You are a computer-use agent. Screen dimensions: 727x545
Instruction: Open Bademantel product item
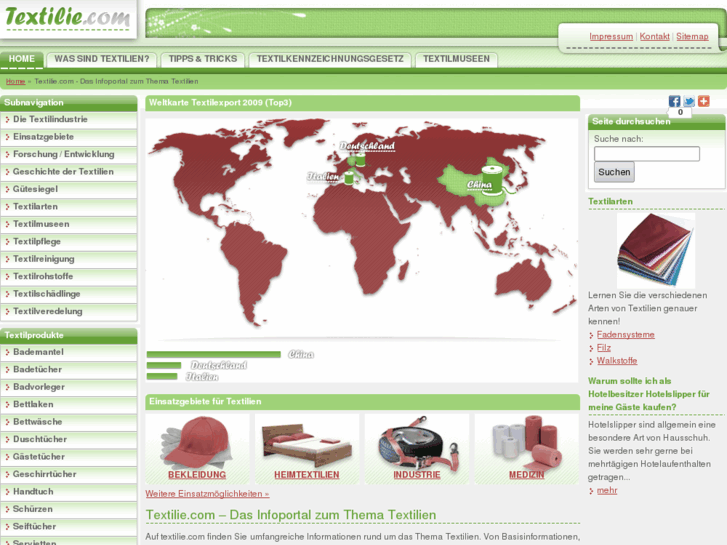pos(69,352)
